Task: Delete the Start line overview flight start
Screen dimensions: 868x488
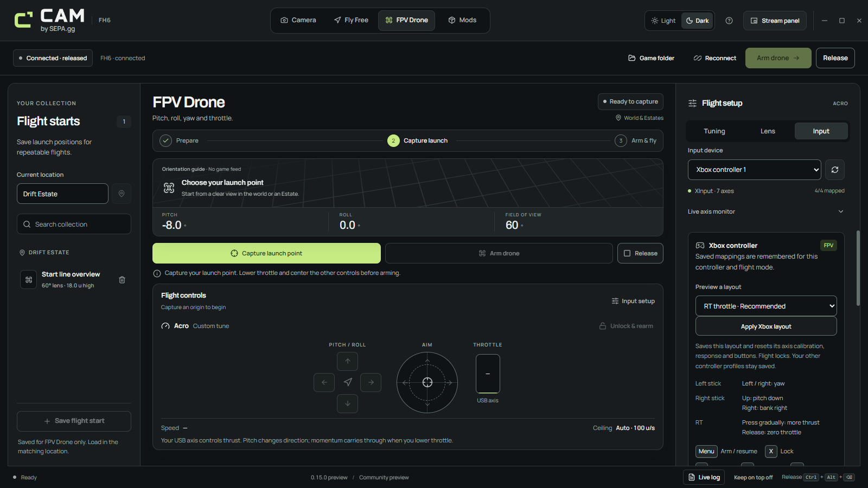Action: tap(122, 280)
